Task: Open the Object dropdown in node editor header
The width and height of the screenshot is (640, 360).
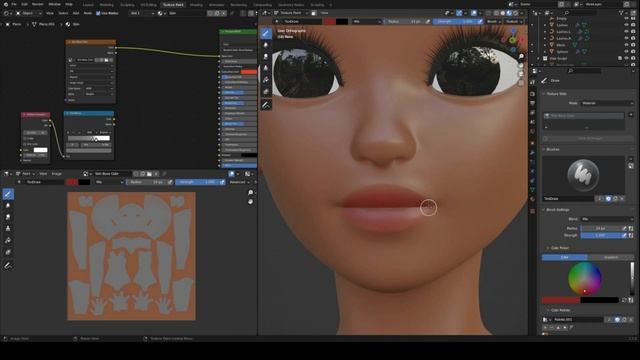Action: [x=29, y=13]
